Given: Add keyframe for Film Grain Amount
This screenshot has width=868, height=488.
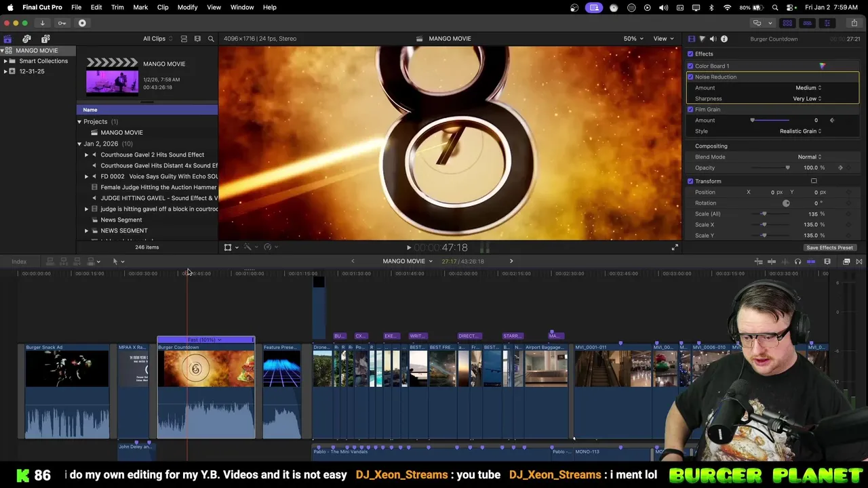Looking at the screenshot, I should coord(832,120).
